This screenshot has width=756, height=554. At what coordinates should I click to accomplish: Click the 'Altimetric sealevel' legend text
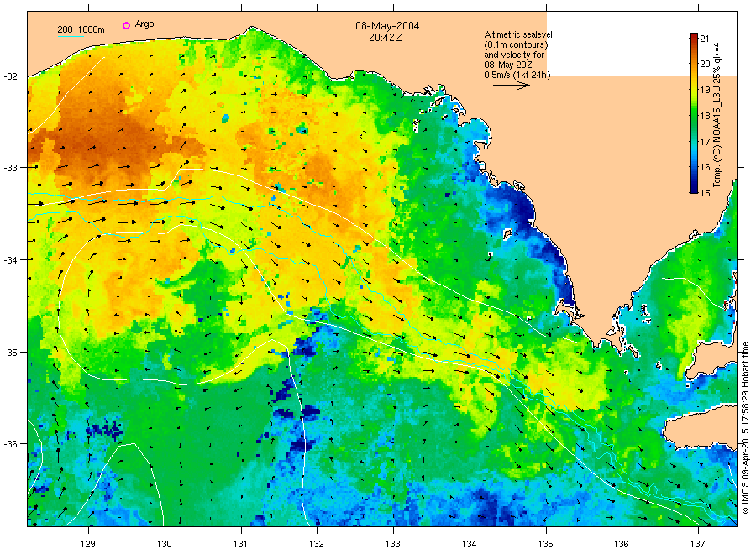coord(518,34)
